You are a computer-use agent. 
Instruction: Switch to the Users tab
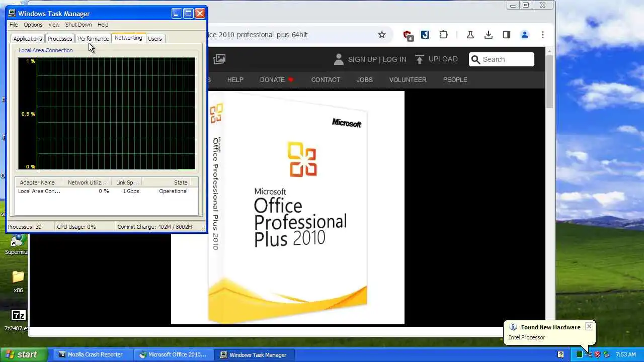click(155, 39)
